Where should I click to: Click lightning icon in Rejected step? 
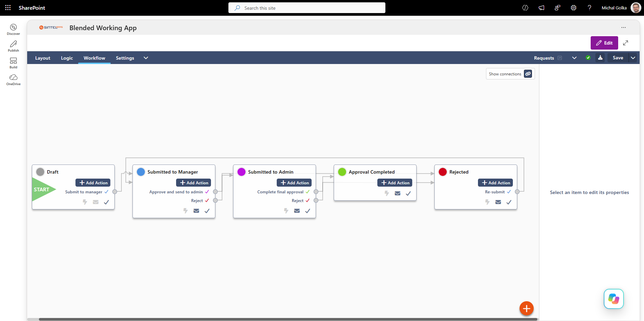point(487,202)
